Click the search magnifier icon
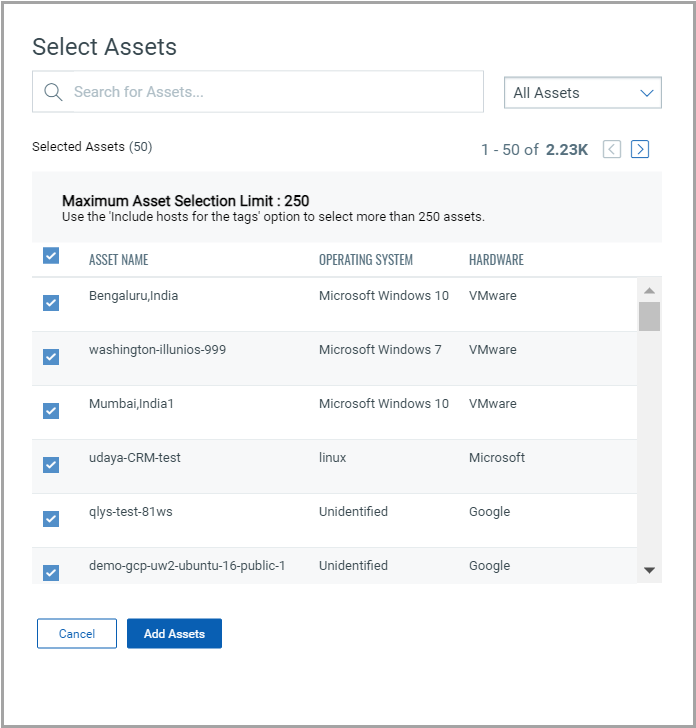Screen dimensions: 696x728 [x=53, y=92]
